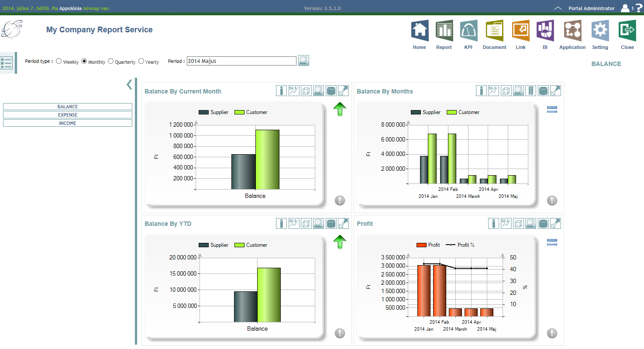Collapse the header with the up chevron
Screen dimensions: 644x349
(558, 8)
